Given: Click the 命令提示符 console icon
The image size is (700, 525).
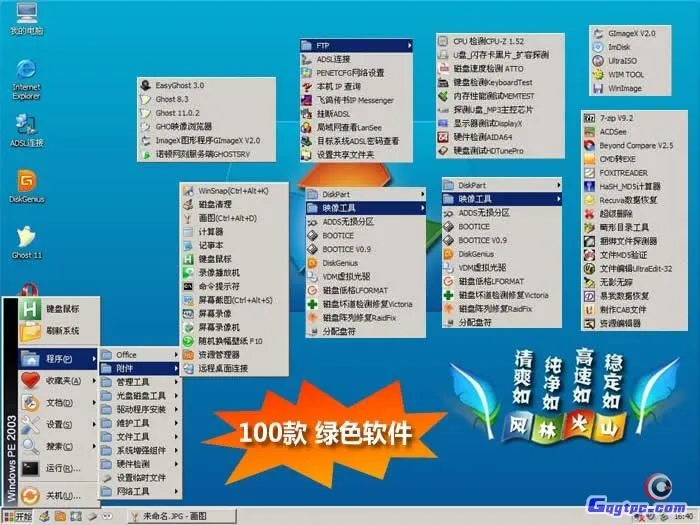Looking at the screenshot, I should pyautogui.click(x=188, y=287).
